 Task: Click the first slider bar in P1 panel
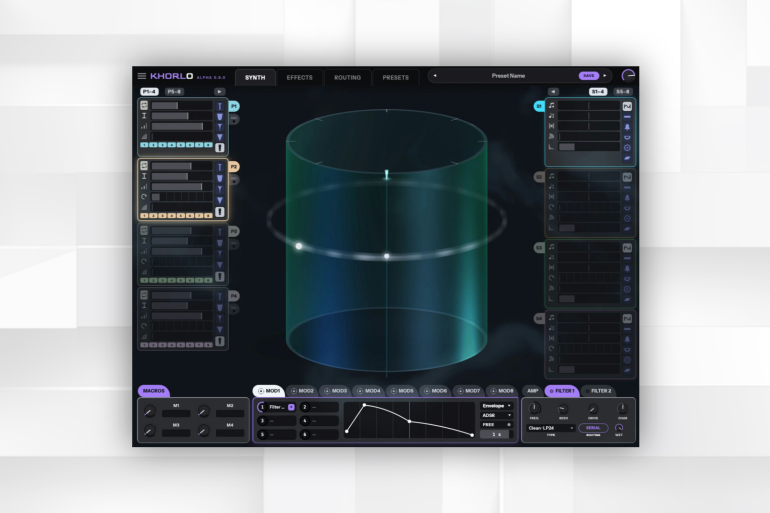tap(182, 106)
